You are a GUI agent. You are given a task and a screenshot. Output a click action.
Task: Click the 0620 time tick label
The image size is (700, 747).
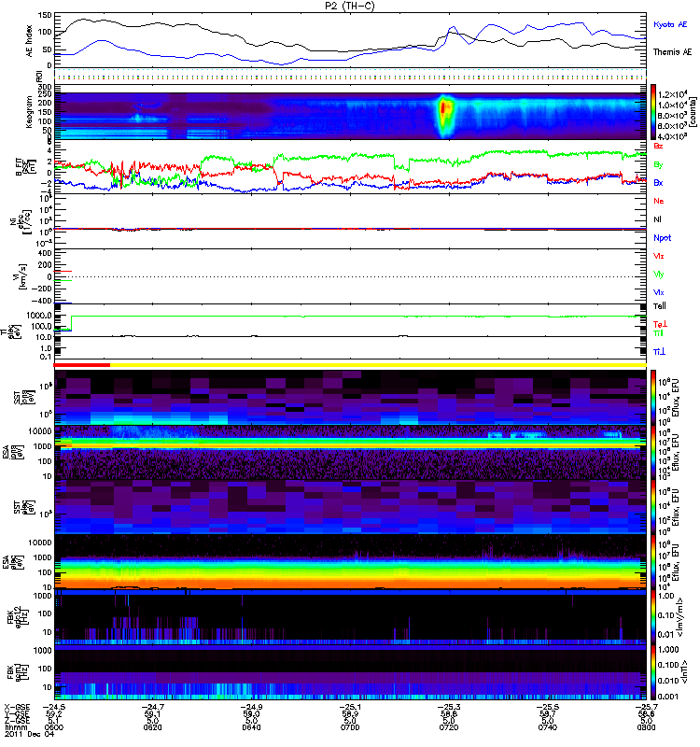152,727
